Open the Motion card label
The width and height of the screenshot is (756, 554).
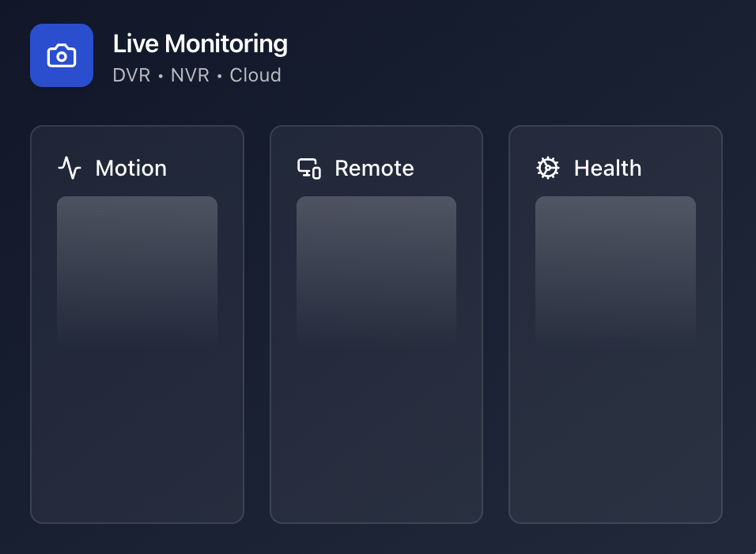click(x=131, y=168)
